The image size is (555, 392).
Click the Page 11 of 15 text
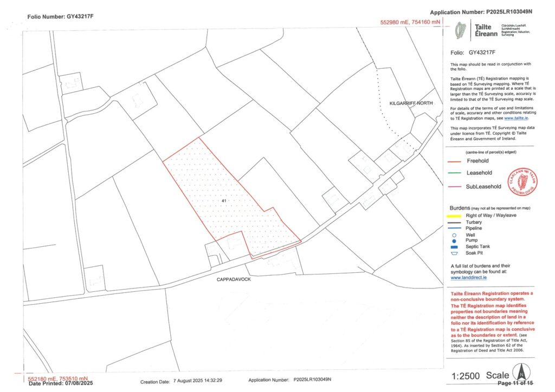coord(515,383)
